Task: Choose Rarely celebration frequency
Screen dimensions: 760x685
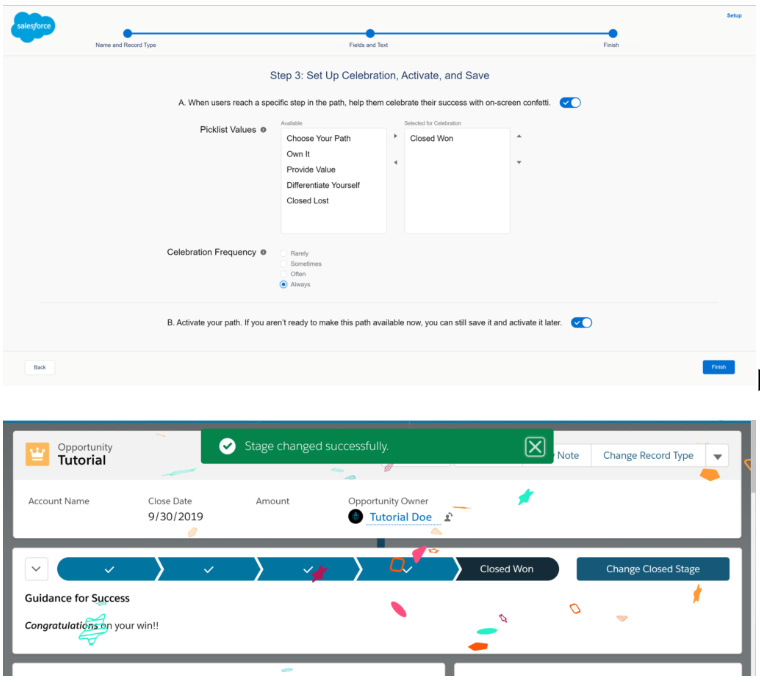Action: click(x=284, y=253)
